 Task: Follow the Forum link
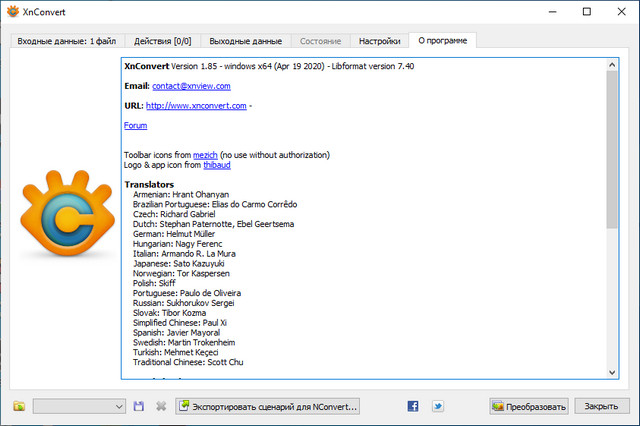coord(135,126)
